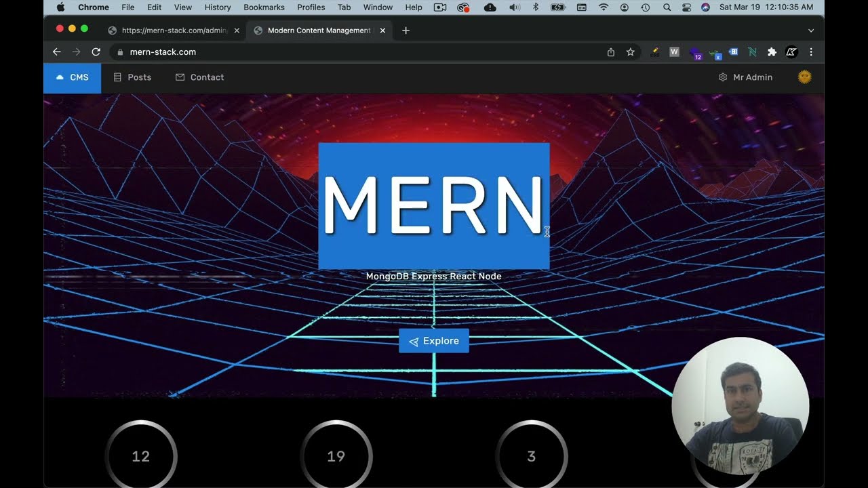Image resolution: width=868 pixels, height=488 pixels.
Task: Share this page via share icon
Action: (x=611, y=52)
